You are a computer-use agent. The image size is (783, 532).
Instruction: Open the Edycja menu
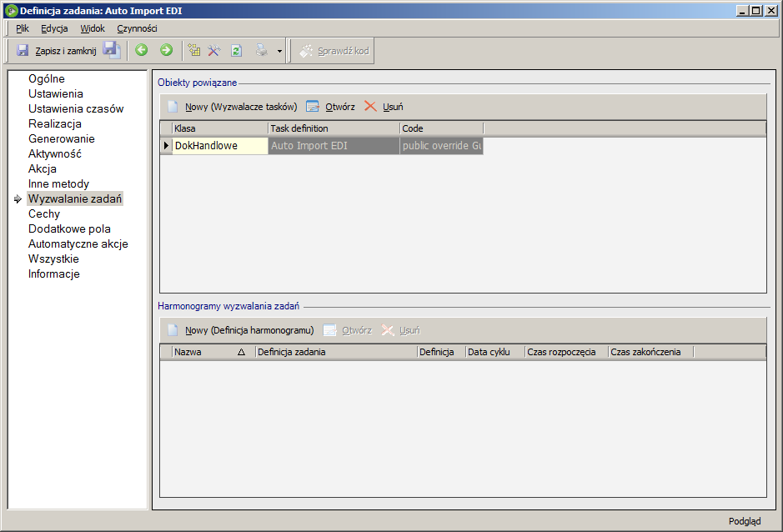54,28
